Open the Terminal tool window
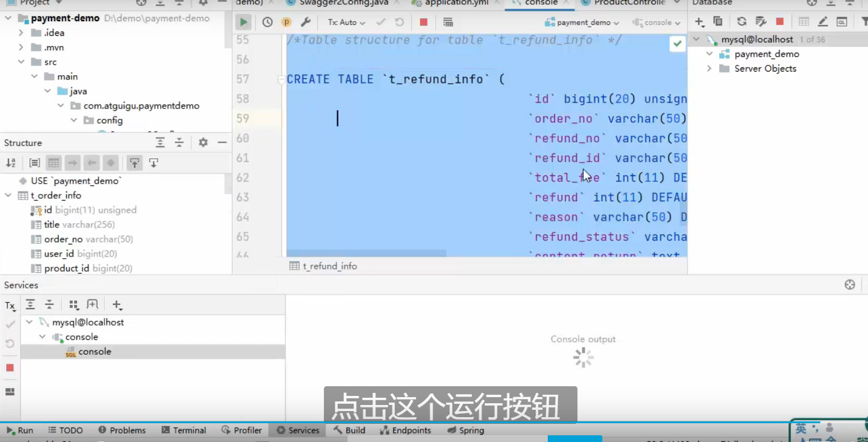Viewport: 868px width, 442px height. 184,430
